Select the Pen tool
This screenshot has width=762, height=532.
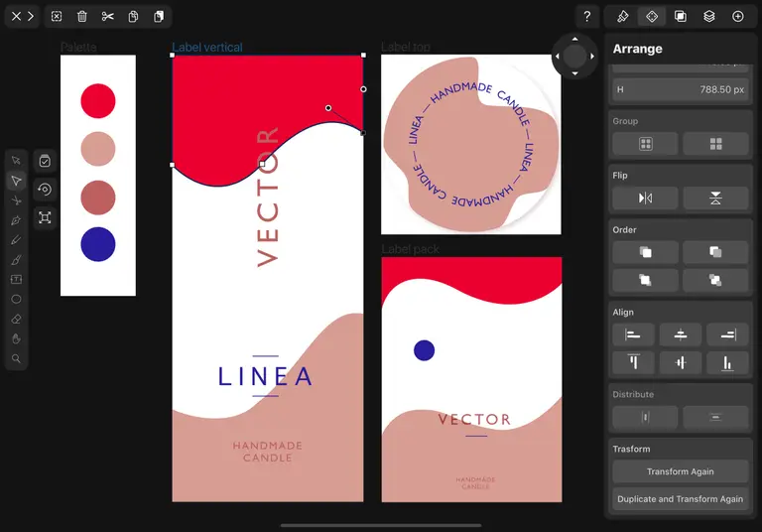[x=16, y=220]
